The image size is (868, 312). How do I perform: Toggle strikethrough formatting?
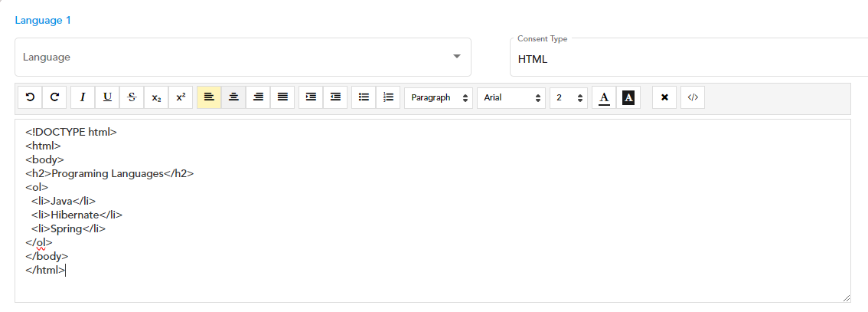click(x=132, y=97)
